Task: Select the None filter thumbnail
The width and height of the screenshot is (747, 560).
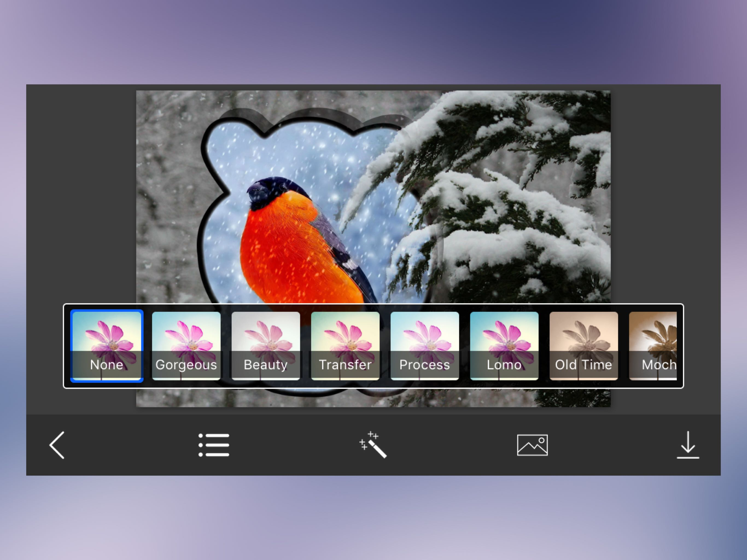Action: tap(107, 346)
